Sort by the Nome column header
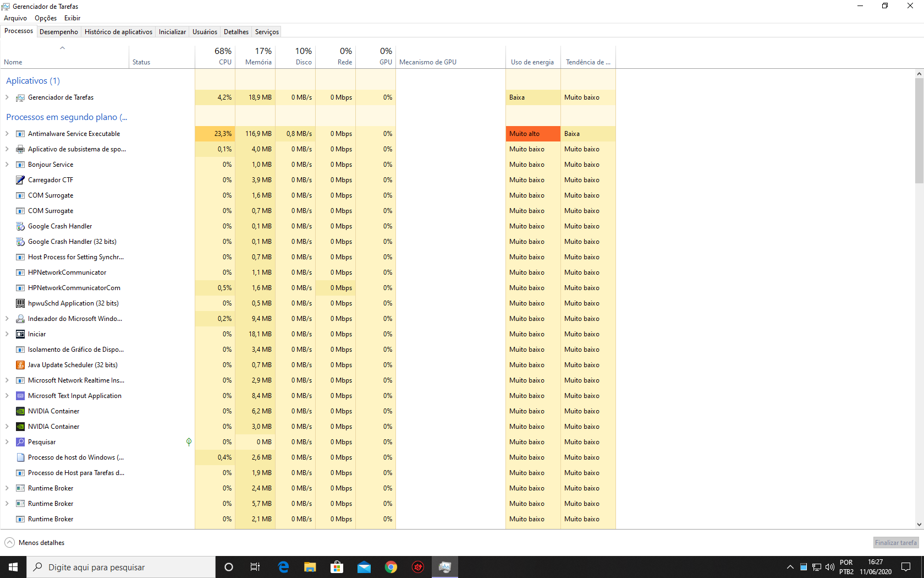The height and width of the screenshot is (578, 924). (64, 56)
